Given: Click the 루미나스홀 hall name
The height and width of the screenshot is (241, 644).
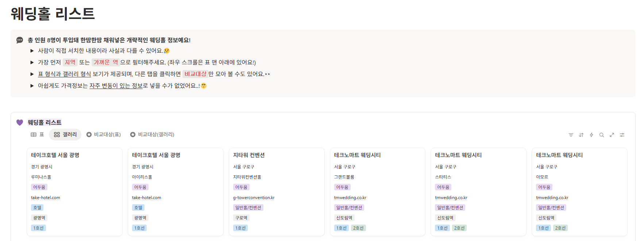Looking at the screenshot, I should (x=41, y=177).
